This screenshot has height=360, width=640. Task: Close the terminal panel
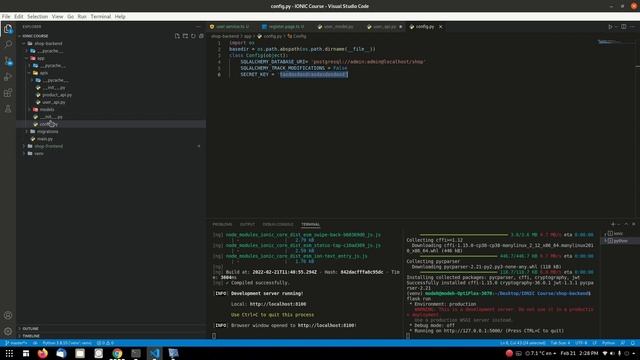[x=633, y=224]
